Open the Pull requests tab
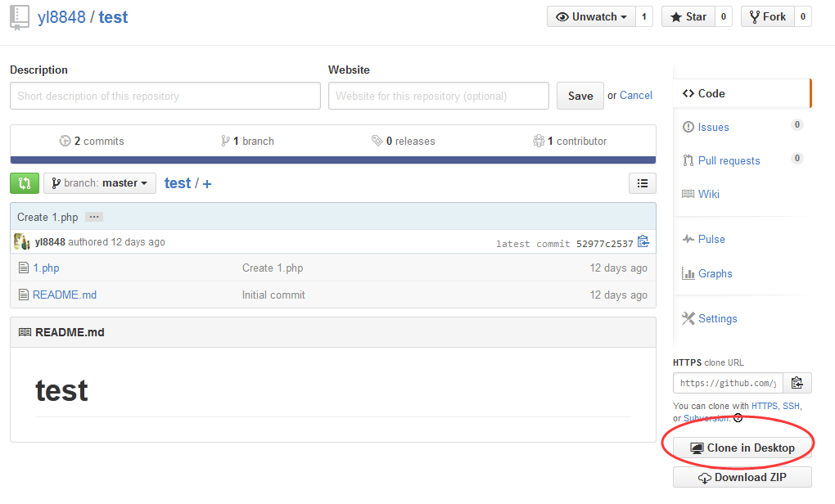The image size is (835, 504). click(729, 160)
